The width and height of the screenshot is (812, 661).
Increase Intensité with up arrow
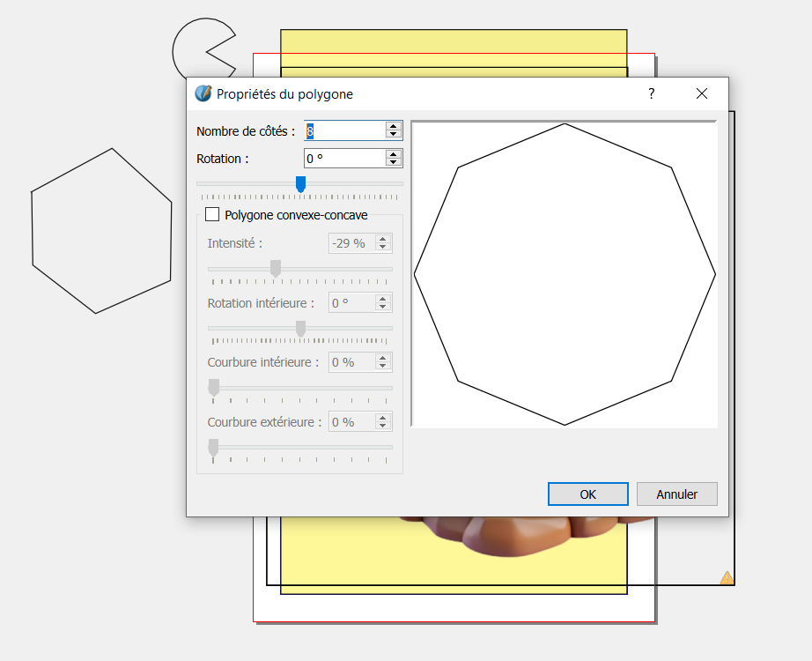pyautogui.click(x=383, y=239)
